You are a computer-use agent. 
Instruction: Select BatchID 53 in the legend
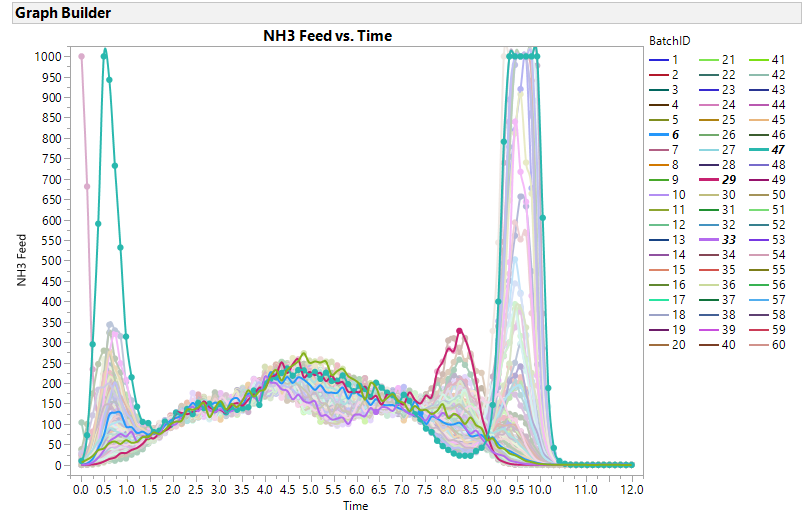(x=767, y=240)
